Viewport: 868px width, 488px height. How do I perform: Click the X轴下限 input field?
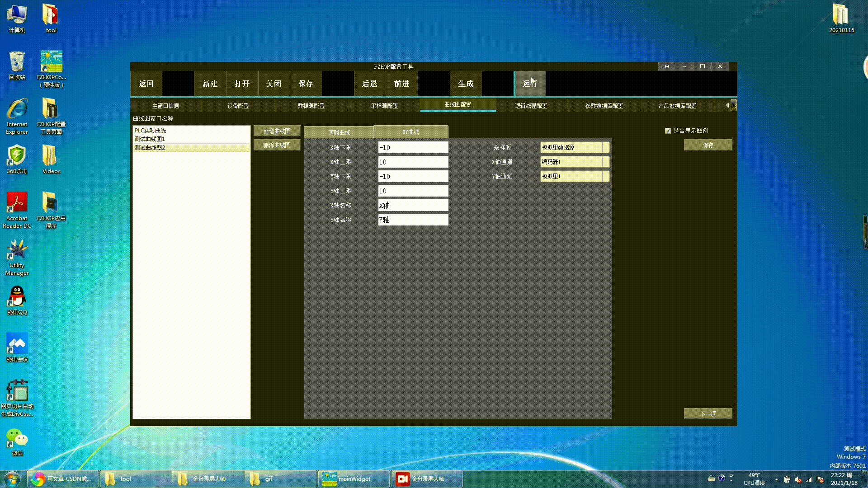(x=413, y=147)
